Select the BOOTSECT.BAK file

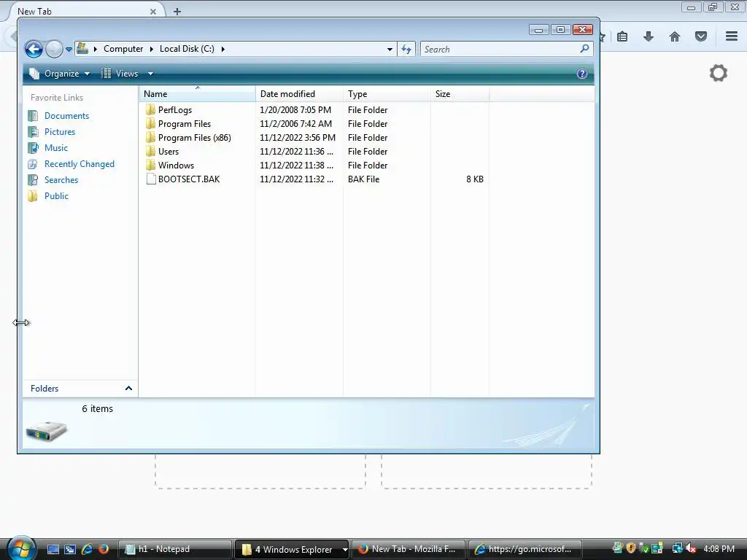pyautogui.click(x=189, y=179)
